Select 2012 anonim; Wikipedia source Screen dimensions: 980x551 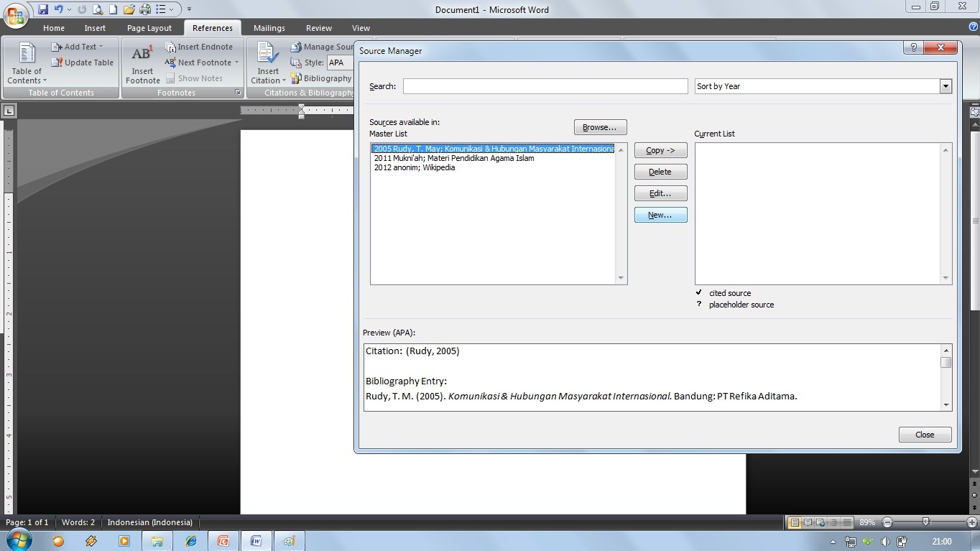(x=415, y=167)
